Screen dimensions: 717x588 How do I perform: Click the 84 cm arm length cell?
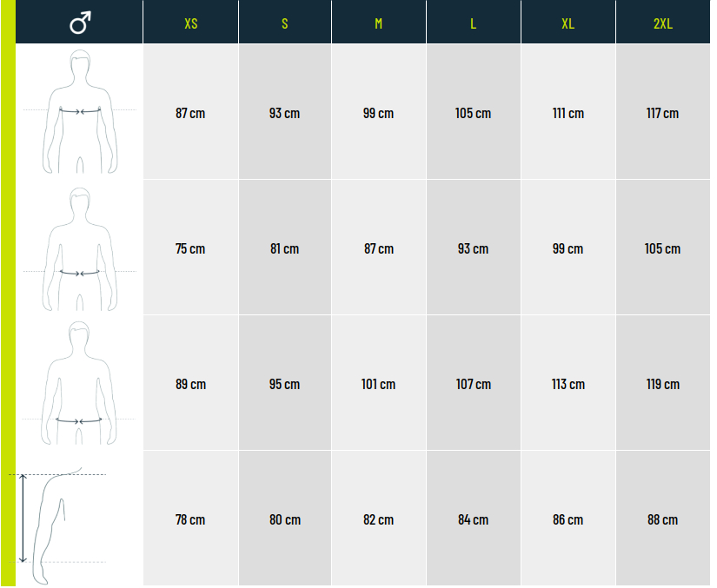pyautogui.click(x=473, y=520)
